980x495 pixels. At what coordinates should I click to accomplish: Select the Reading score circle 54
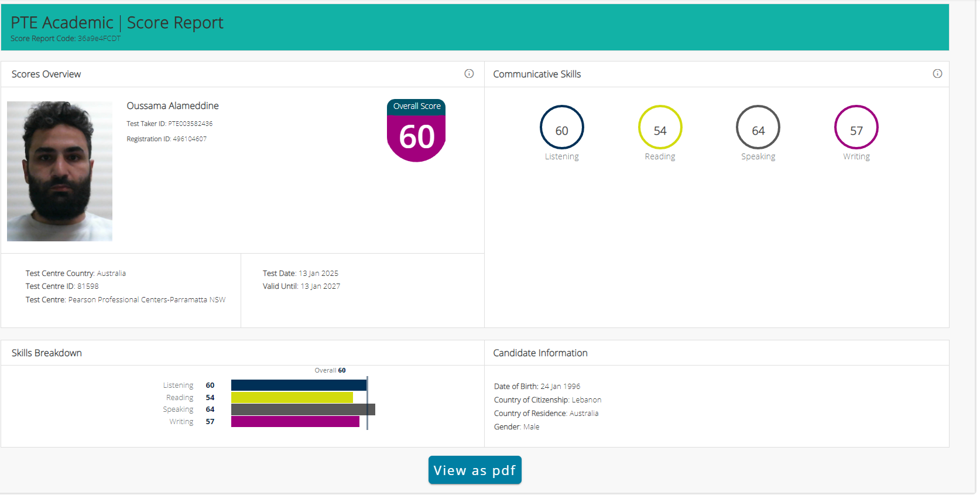coord(660,127)
